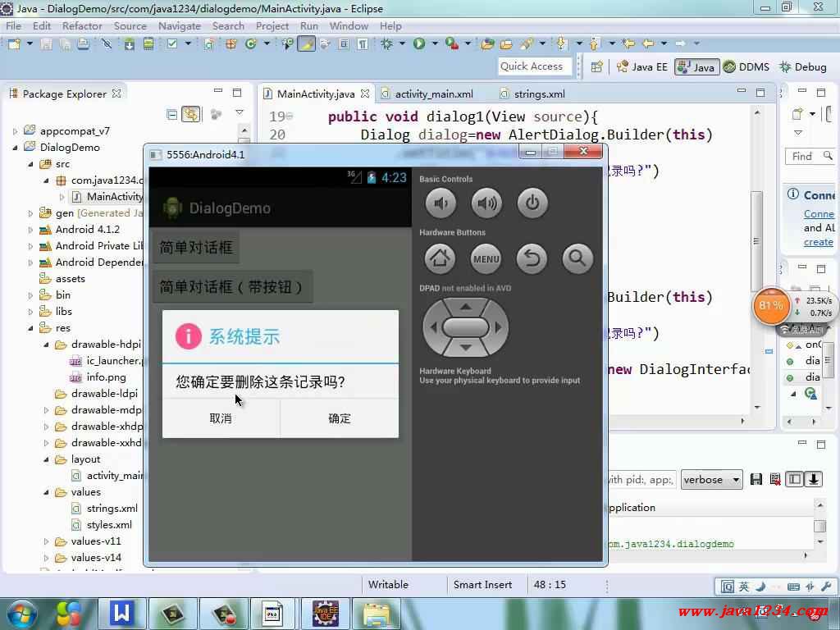Click the volume up button in emulator
The width and height of the screenshot is (840, 630).
[x=486, y=203]
